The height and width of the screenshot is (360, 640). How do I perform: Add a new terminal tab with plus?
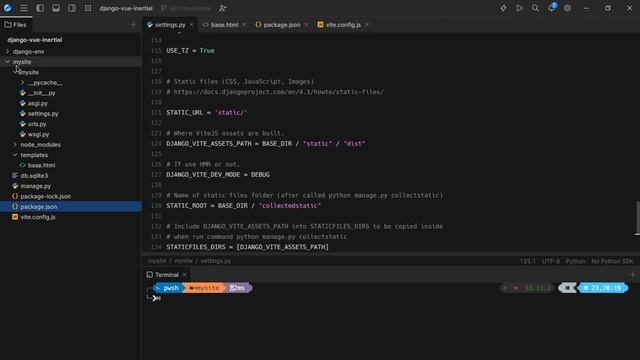632,275
